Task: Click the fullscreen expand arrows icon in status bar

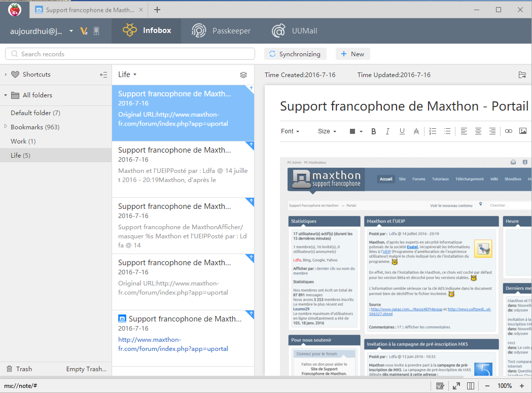Action: pos(456,386)
